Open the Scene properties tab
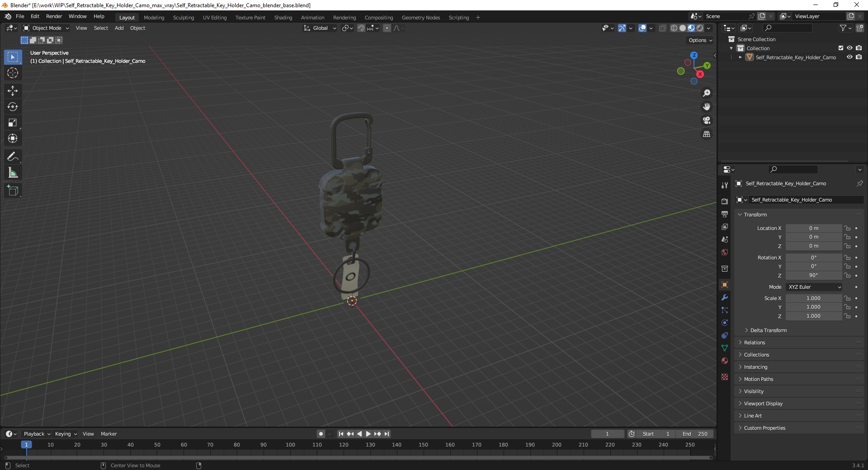Screen dimensions: 868x470 pos(725,240)
